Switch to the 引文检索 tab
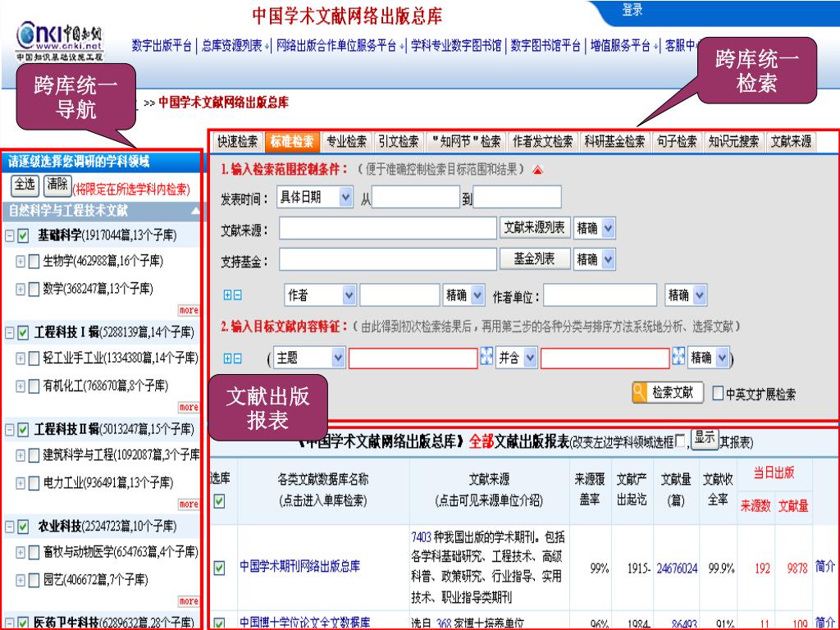Screen dimensions: 840x630 [399, 142]
